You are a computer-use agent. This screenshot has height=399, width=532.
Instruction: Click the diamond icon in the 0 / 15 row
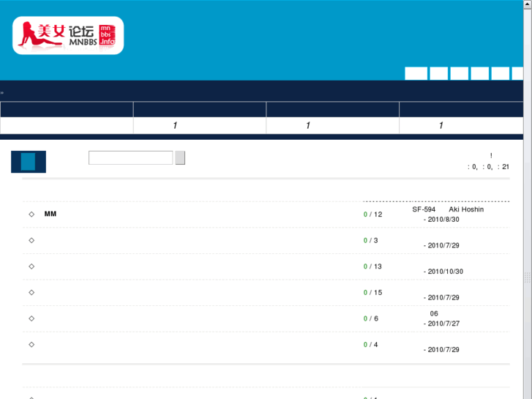pos(31,292)
